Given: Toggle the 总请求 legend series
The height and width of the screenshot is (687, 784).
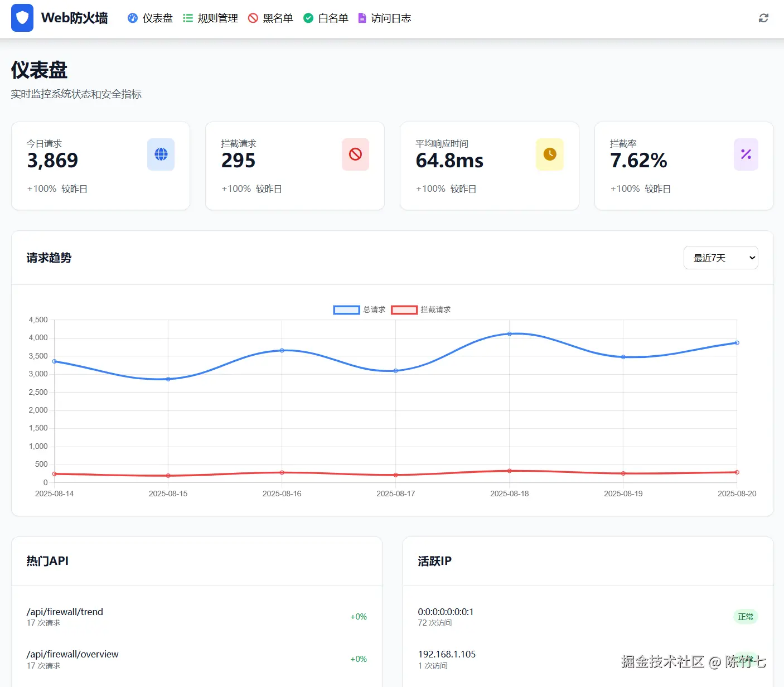Looking at the screenshot, I should (359, 309).
